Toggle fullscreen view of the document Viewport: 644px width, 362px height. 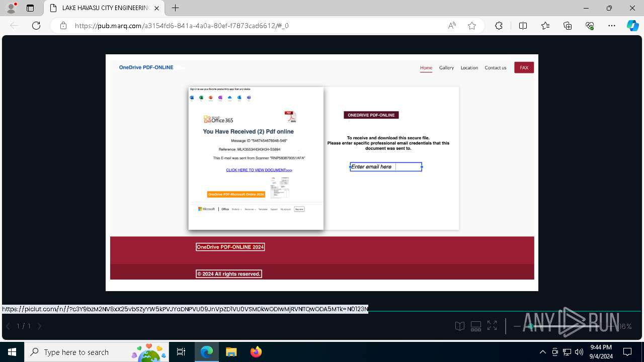coord(492,326)
